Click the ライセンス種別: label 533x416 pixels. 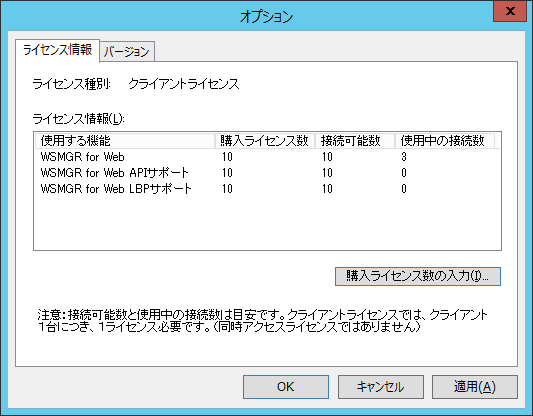[x=71, y=84]
